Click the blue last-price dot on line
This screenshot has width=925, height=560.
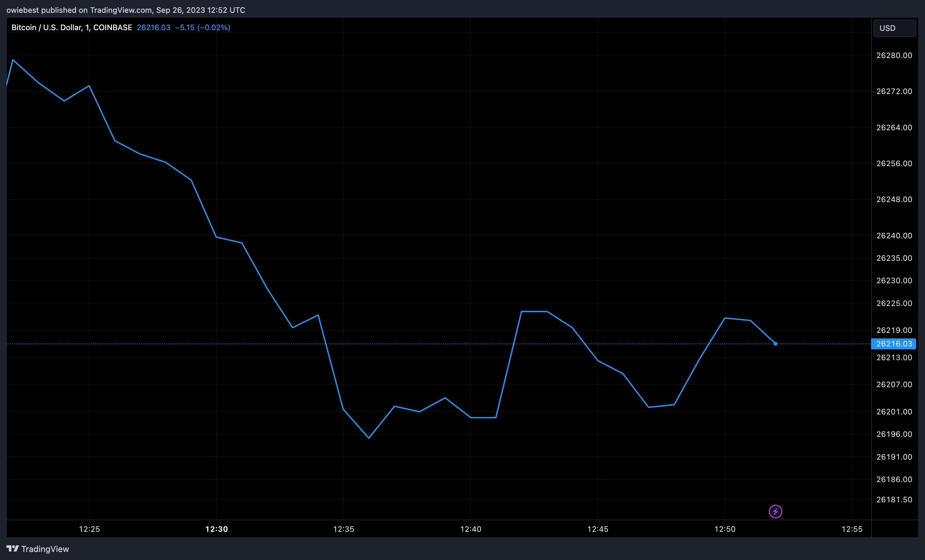coord(775,344)
